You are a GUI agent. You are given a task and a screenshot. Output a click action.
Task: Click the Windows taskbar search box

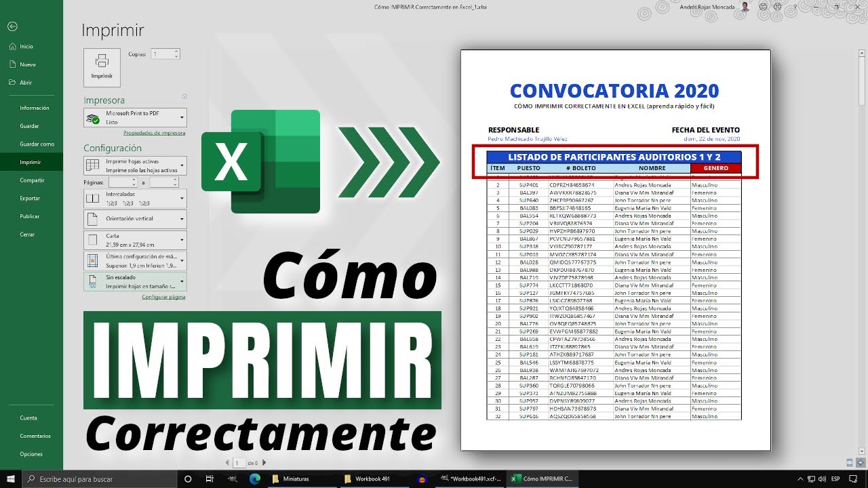tap(100, 479)
